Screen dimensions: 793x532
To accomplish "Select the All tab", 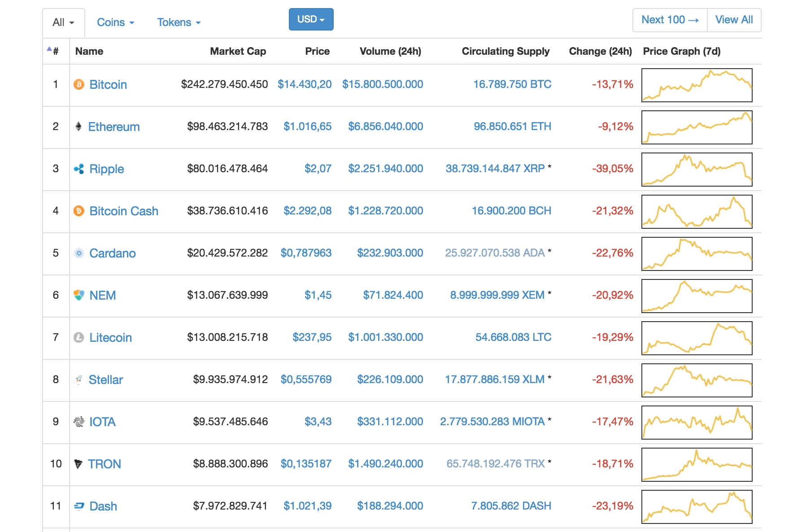I will (x=63, y=22).
